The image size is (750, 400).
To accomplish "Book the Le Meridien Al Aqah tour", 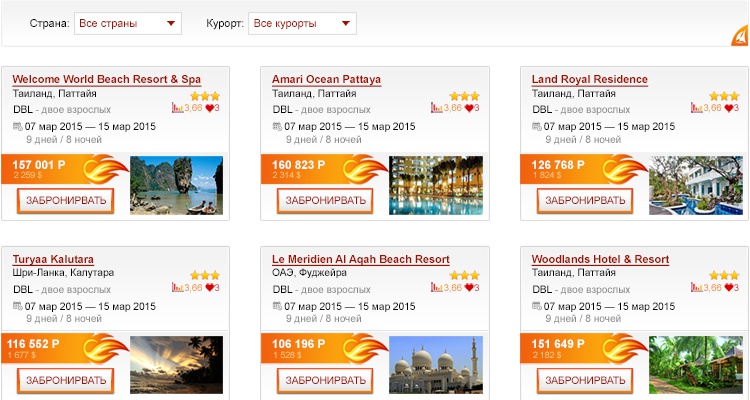I will pos(326,380).
